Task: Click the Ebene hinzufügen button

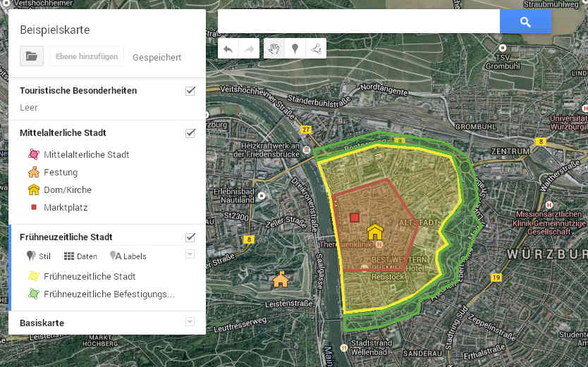Action: 87,56
